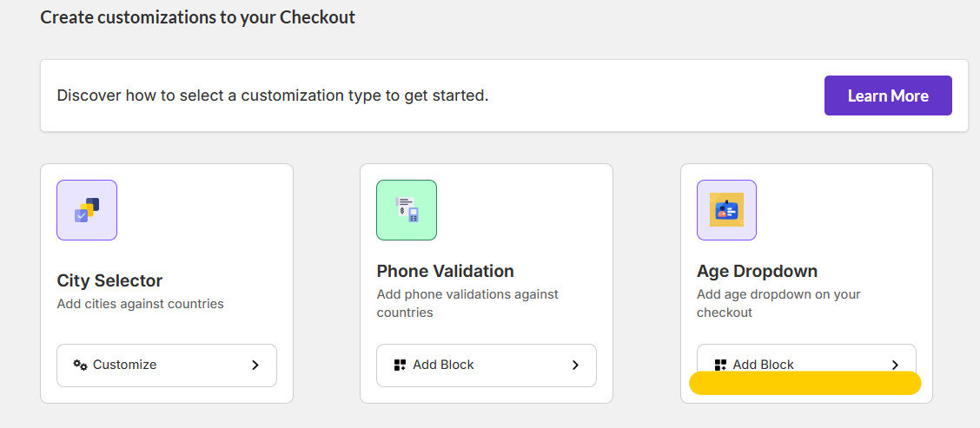Click chevron arrow in Phone Validation Add Block
Screen dimensions: 980x428
575,365
